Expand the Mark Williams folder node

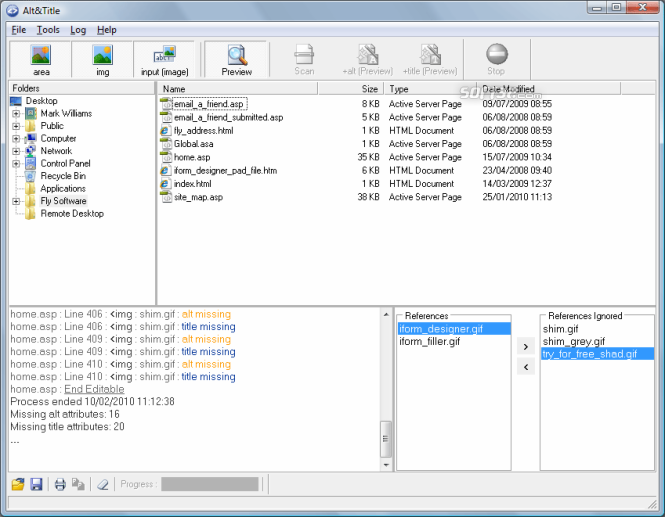click(x=16, y=114)
